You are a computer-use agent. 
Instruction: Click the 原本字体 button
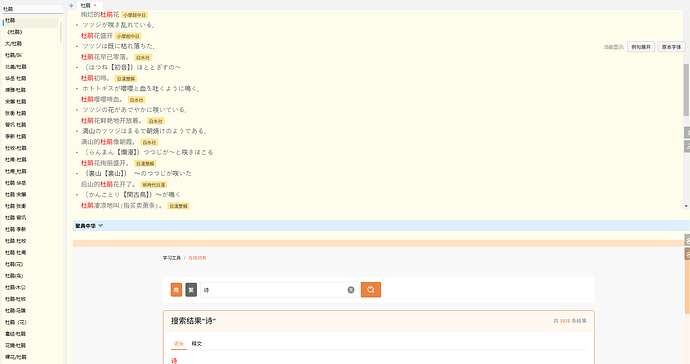(671, 47)
